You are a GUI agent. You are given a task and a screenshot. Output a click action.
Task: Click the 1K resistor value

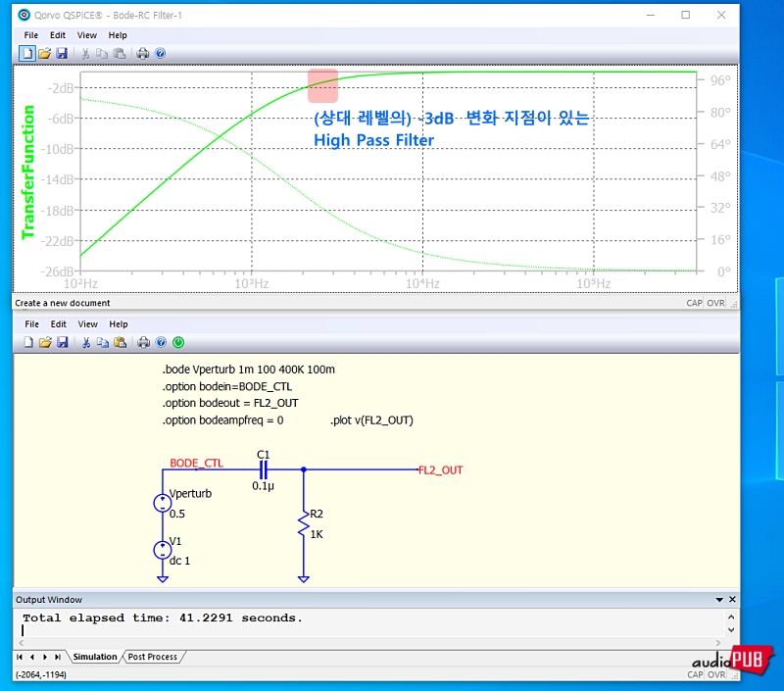[x=317, y=534]
